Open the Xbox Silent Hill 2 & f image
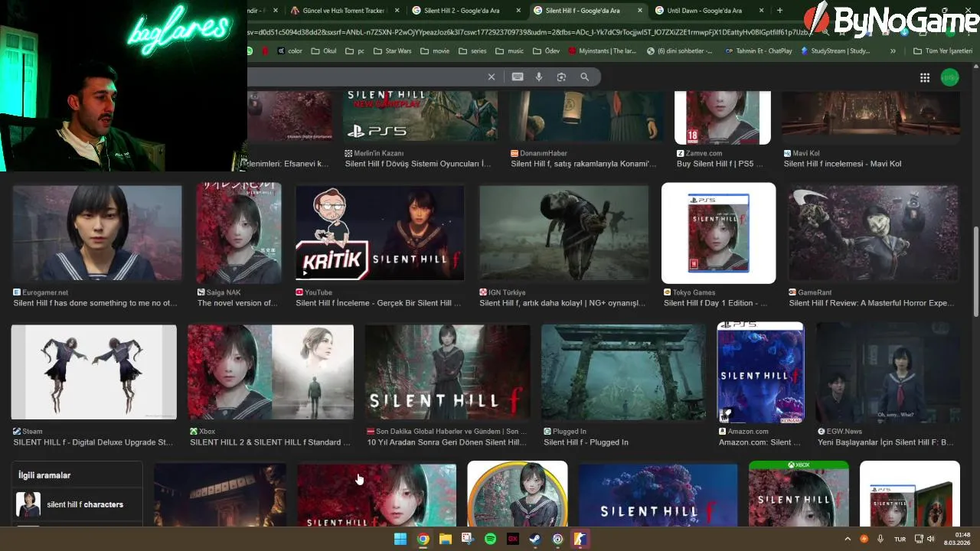This screenshot has width=980, height=551. [270, 372]
